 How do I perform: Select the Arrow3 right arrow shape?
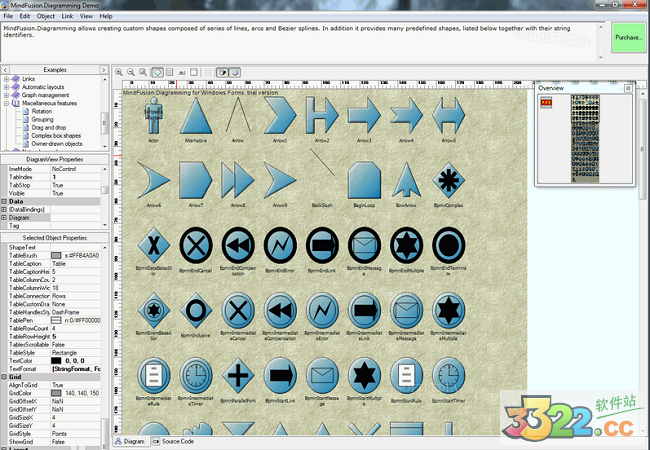coord(364,115)
